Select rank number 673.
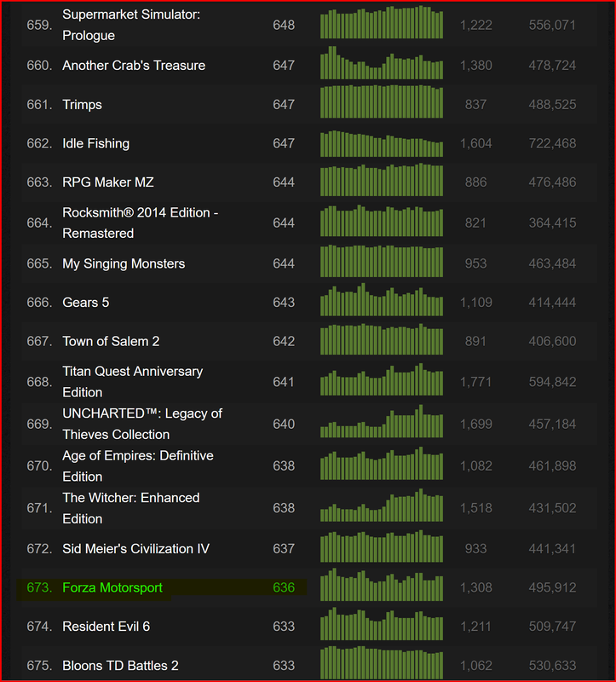 pos(39,587)
